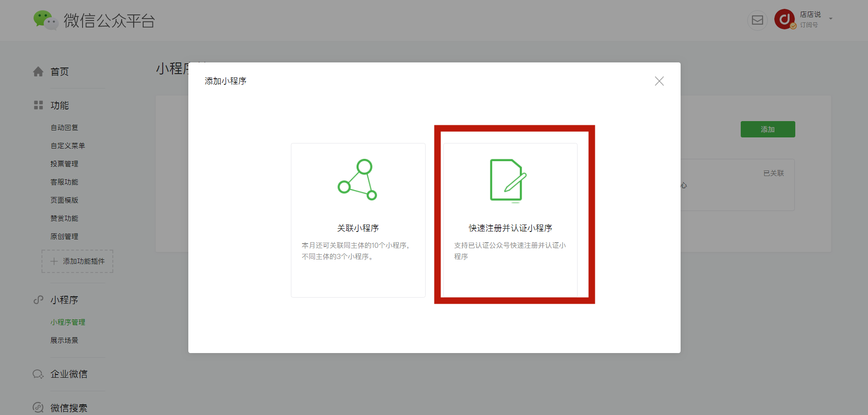Click the red account avatar icon
Image resolution: width=868 pixels, height=415 pixels.
pyautogui.click(x=785, y=19)
